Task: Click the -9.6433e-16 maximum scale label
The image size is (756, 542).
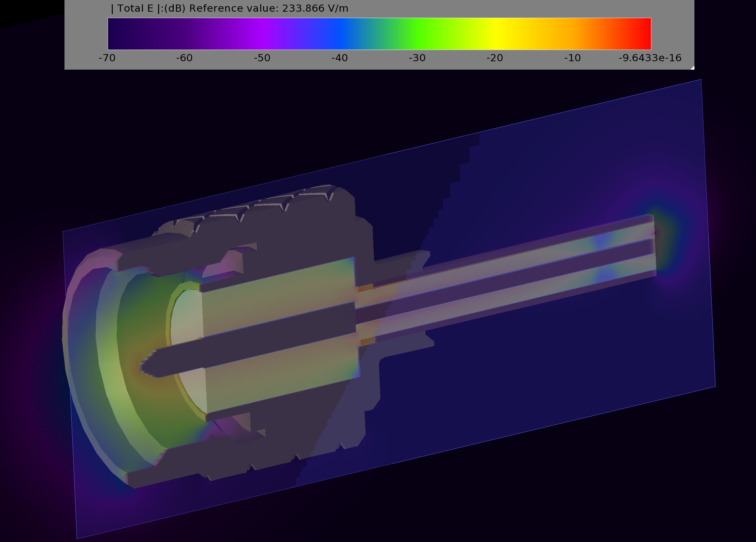Action: (650, 58)
